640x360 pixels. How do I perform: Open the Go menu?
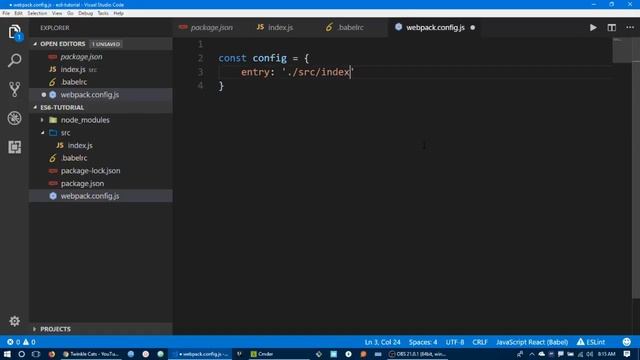pos(70,13)
